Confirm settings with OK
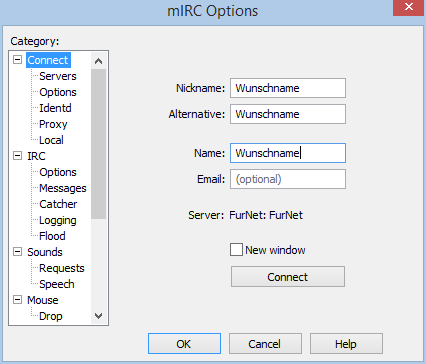 pyautogui.click(x=184, y=344)
